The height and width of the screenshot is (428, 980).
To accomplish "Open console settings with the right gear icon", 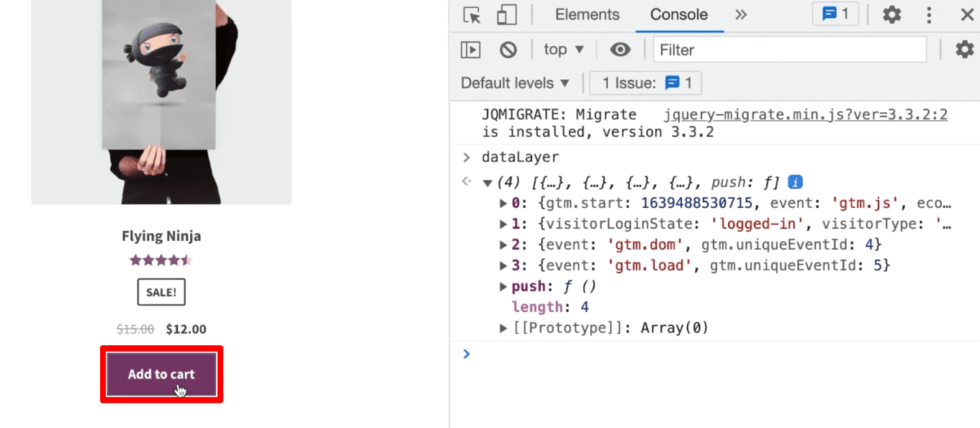I will [965, 49].
